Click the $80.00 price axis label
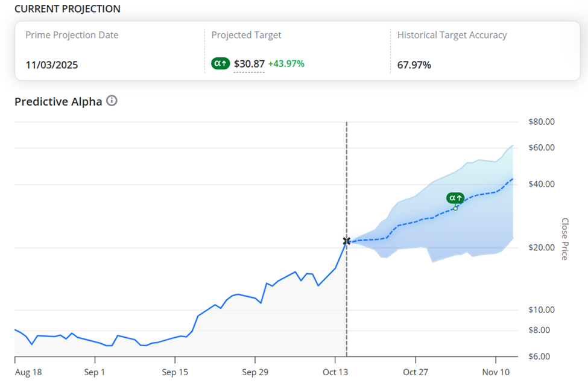Image resolution: width=588 pixels, height=383 pixels. click(541, 122)
